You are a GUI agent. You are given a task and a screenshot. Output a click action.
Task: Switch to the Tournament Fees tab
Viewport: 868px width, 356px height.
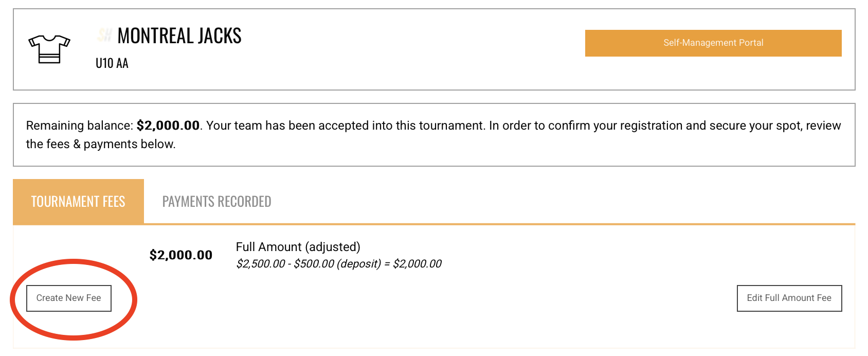(x=78, y=201)
